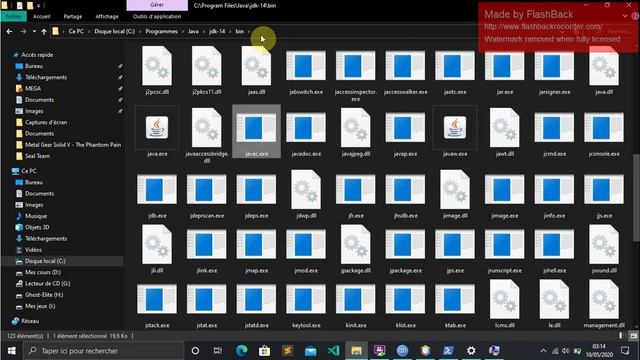Viewport: 640px width, 360px height.
Task: Open Metal Gear Solid V folder
Action: (x=73, y=144)
